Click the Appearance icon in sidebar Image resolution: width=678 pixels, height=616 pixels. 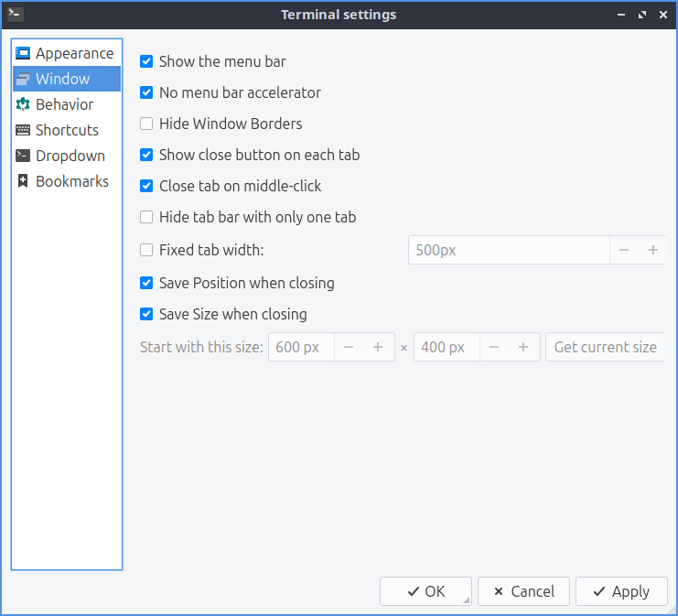click(x=23, y=53)
